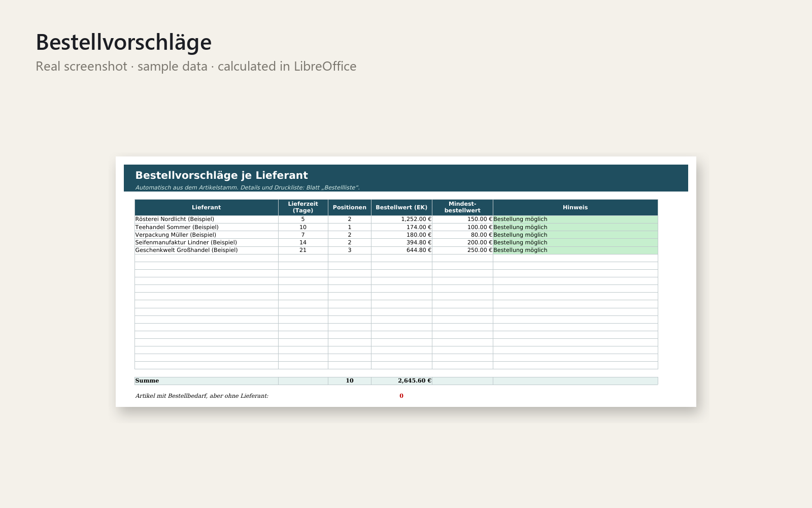The height and width of the screenshot is (508, 812).
Task: Select the red "0" count without supplier
Action: click(x=401, y=396)
